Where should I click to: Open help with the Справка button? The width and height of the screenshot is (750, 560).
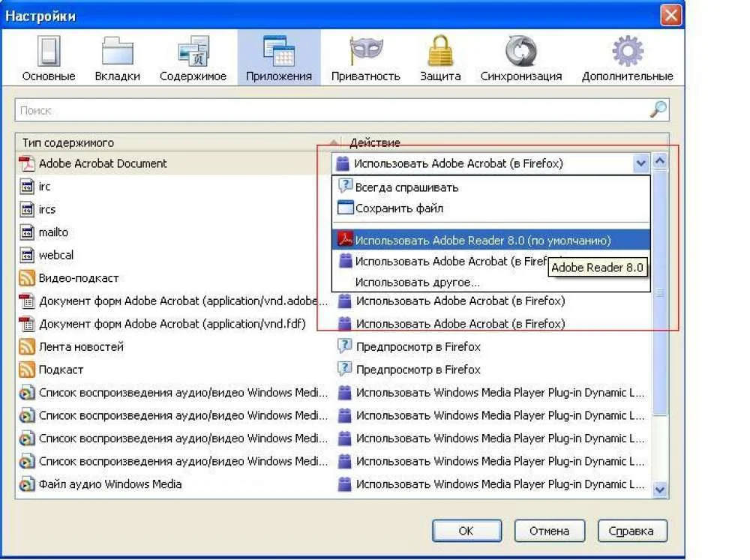click(631, 531)
